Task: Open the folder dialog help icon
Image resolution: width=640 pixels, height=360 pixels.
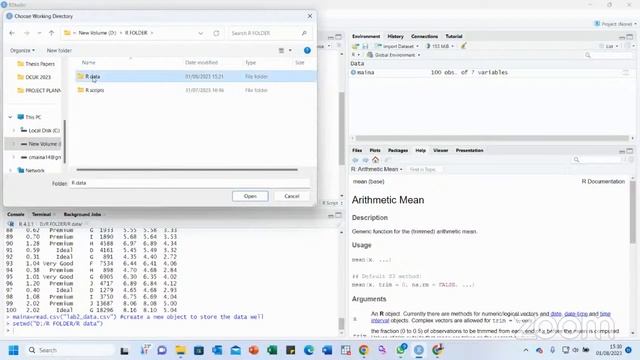Action: (307, 50)
